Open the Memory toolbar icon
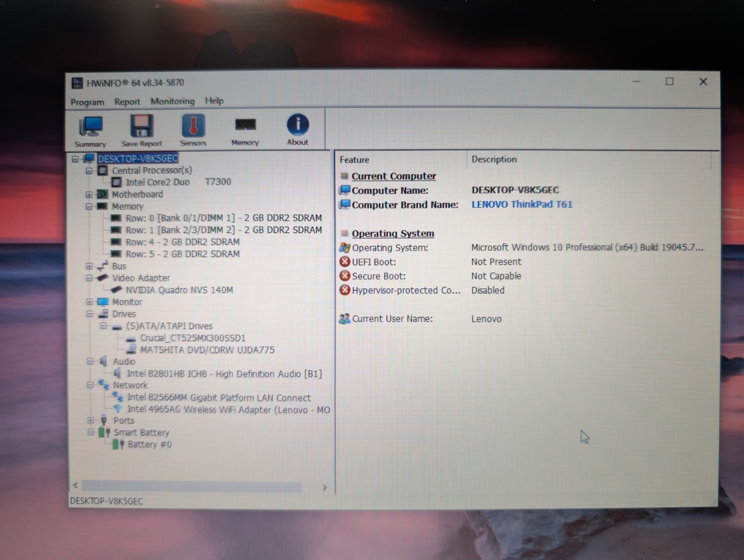The height and width of the screenshot is (560, 744). [x=245, y=131]
